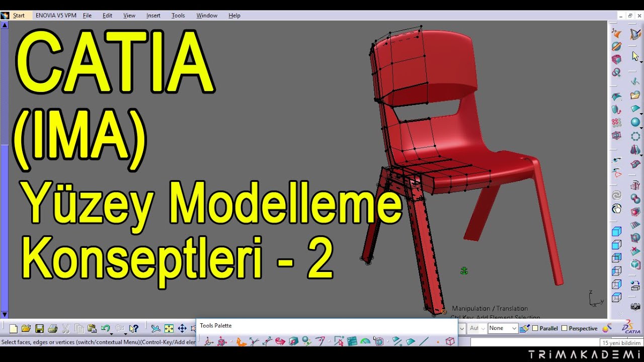The height and width of the screenshot is (362, 644).
Task: Open the Window menu
Action: tap(207, 16)
